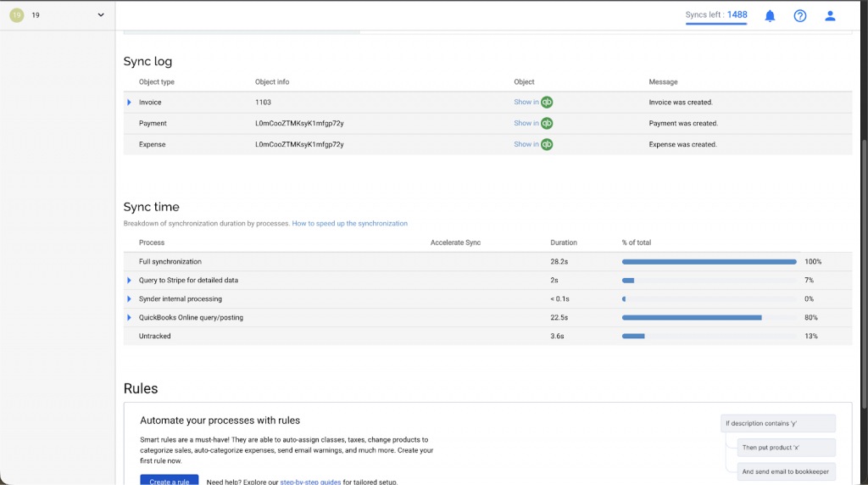Click QuickBooks icon in the Payment row
Screen dimensions: 868x485
(x=547, y=123)
